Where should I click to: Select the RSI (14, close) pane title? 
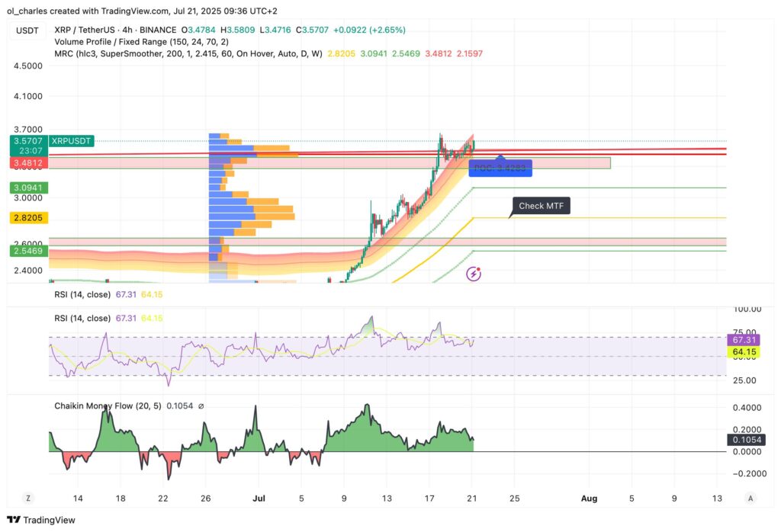coord(81,318)
